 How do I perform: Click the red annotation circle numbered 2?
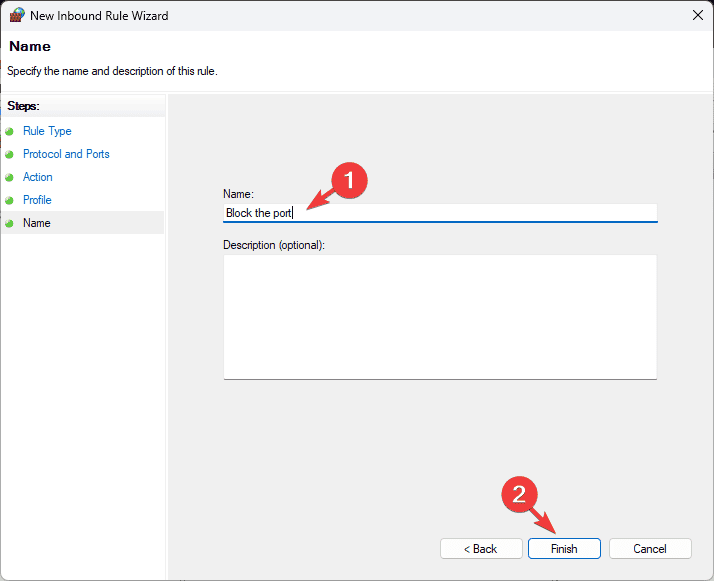(x=519, y=494)
